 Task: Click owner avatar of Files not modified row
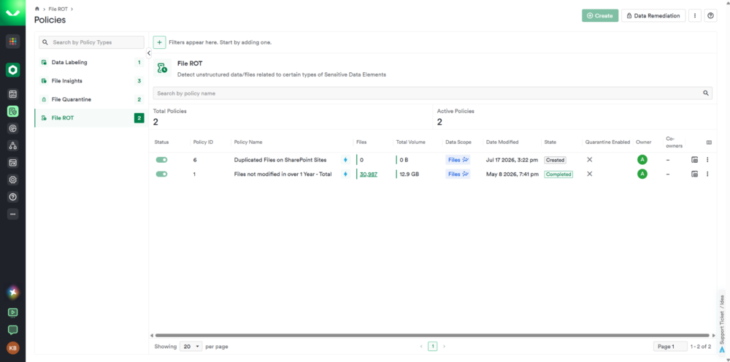(x=642, y=174)
